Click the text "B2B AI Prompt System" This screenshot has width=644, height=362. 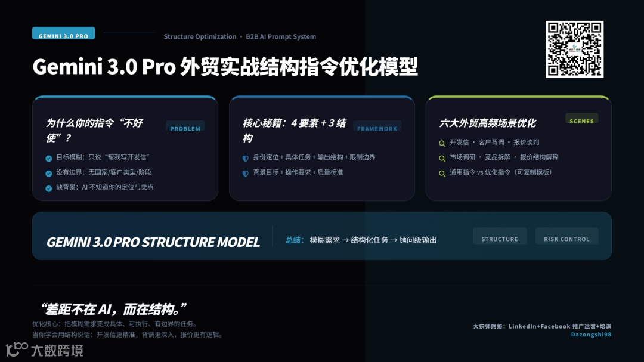(x=281, y=36)
